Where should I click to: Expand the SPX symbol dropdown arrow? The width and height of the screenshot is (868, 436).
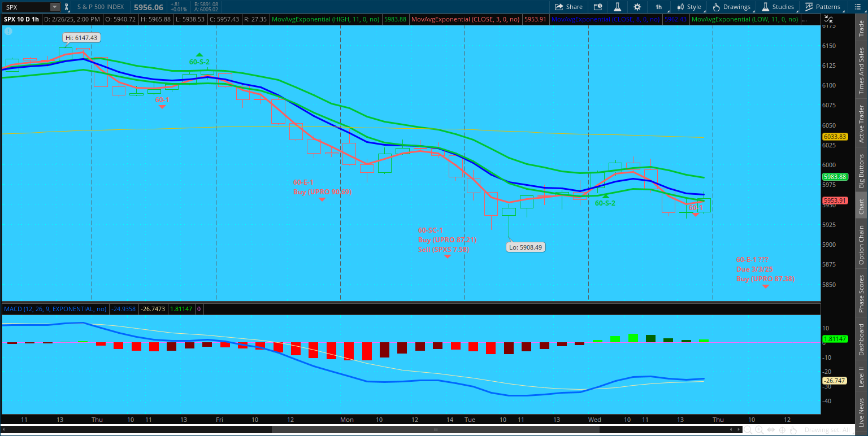coord(54,7)
